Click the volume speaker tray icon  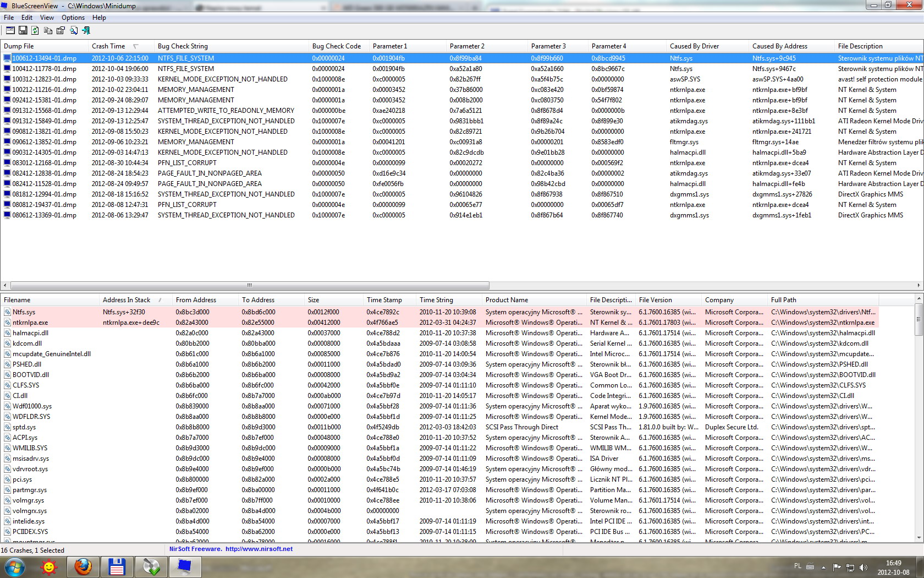pyautogui.click(x=864, y=568)
